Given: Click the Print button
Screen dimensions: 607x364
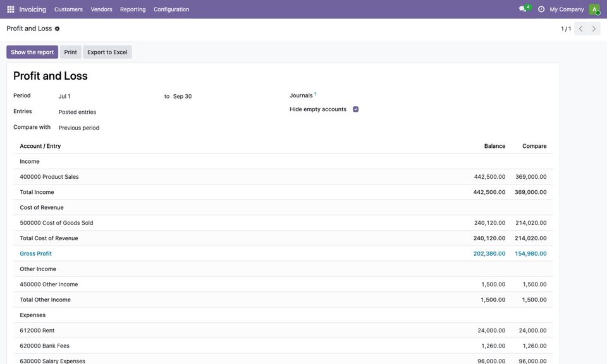Looking at the screenshot, I should [70, 52].
